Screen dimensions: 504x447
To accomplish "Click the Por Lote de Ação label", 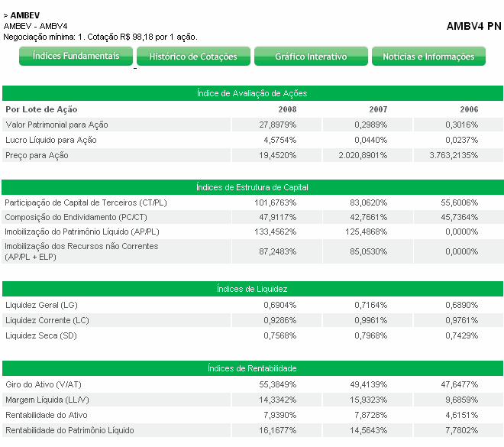I will tap(41, 109).
